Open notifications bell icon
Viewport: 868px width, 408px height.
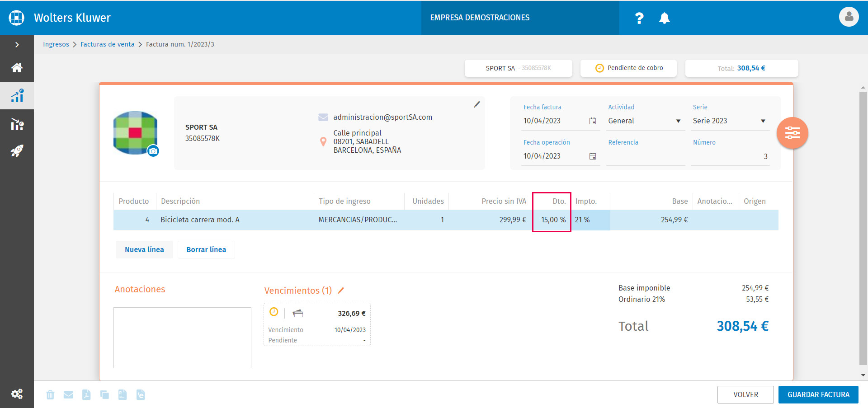pos(664,18)
